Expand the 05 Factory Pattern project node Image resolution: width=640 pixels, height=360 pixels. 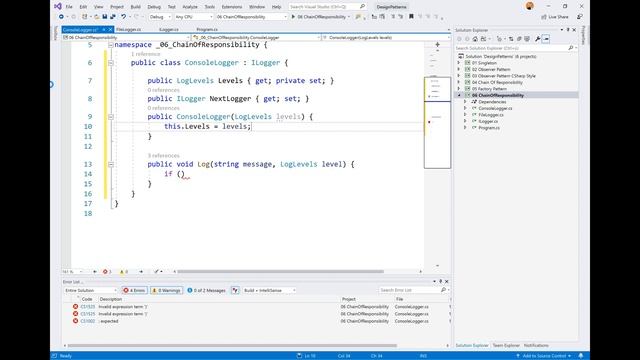pyautogui.click(x=459, y=89)
